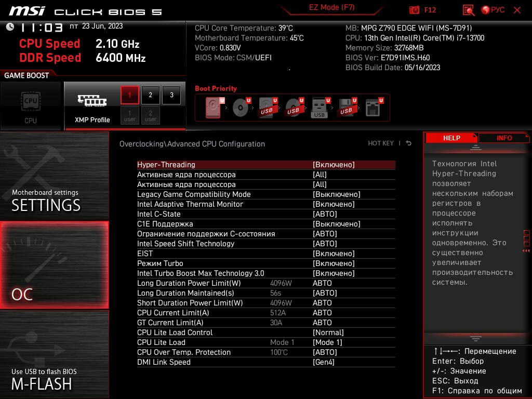Open the BIOS search magnifier icon

click(468, 10)
